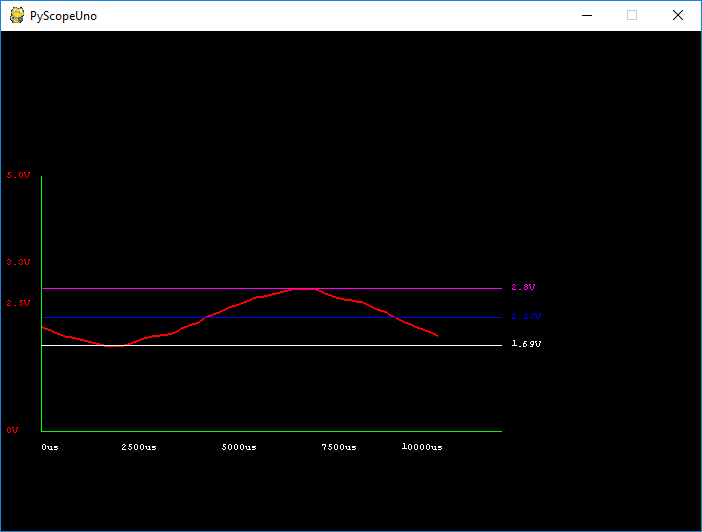Click the 0us time axis label
Screen dimensions: 702x532
tap(50, 447)
